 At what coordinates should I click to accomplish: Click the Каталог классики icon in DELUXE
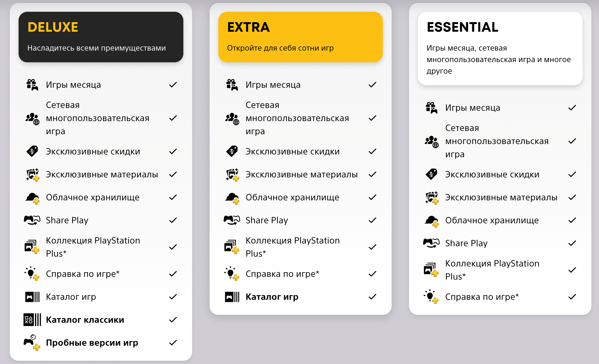[x=32, y=319]
